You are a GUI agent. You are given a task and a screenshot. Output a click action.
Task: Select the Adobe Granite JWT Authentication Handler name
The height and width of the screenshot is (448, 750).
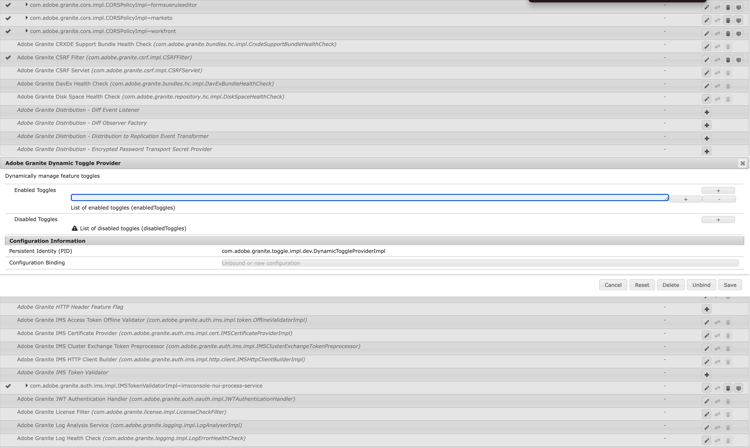156,399
